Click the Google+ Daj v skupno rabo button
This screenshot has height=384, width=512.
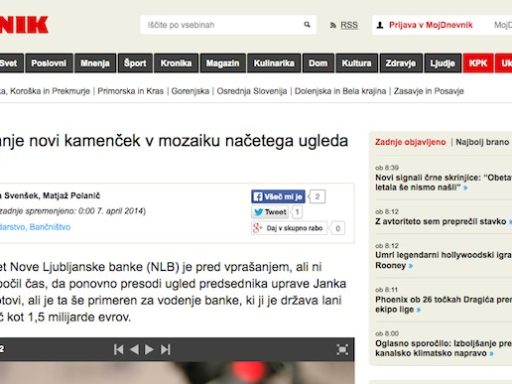coord(289,228)
